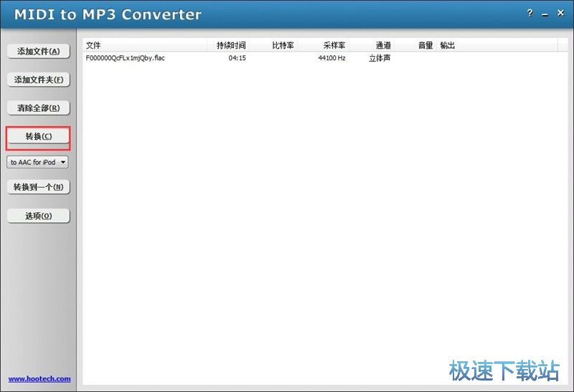Click the 转换到一个(N) button

pyautogui.click(x=39, y=187)
